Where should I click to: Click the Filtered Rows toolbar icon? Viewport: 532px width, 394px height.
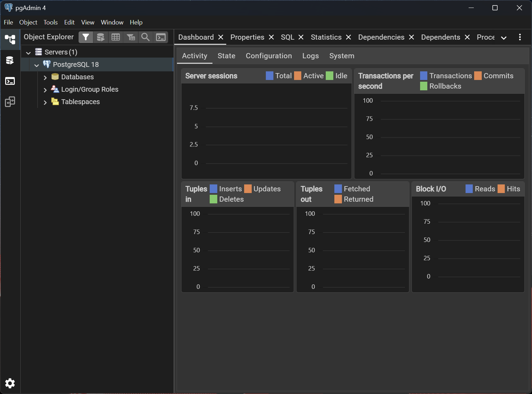(131, 37)
